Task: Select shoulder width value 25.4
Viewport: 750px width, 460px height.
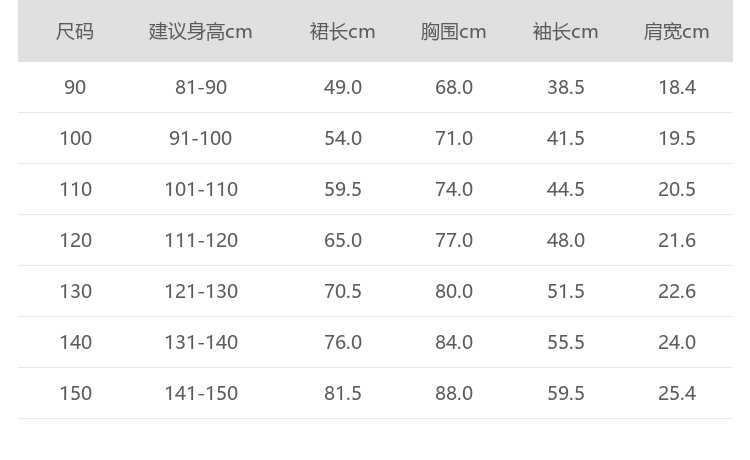Action: (x=677, y=393)
